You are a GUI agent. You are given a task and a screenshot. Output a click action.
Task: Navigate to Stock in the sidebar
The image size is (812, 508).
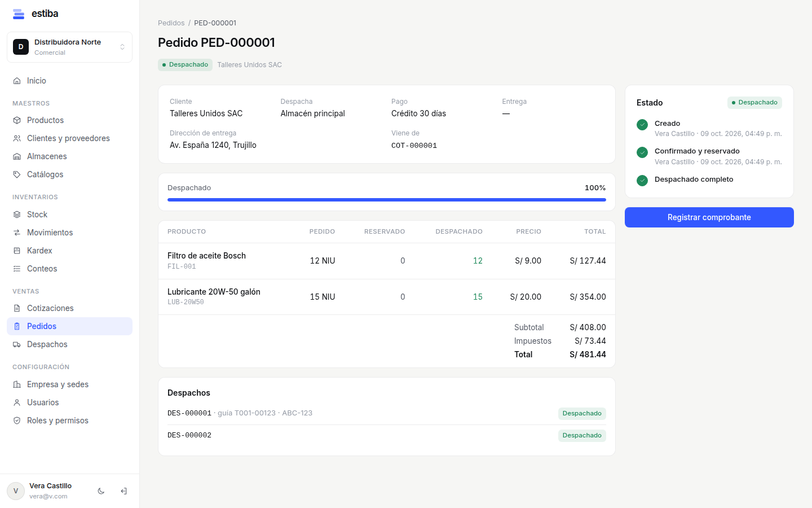[x=69, y=214]
